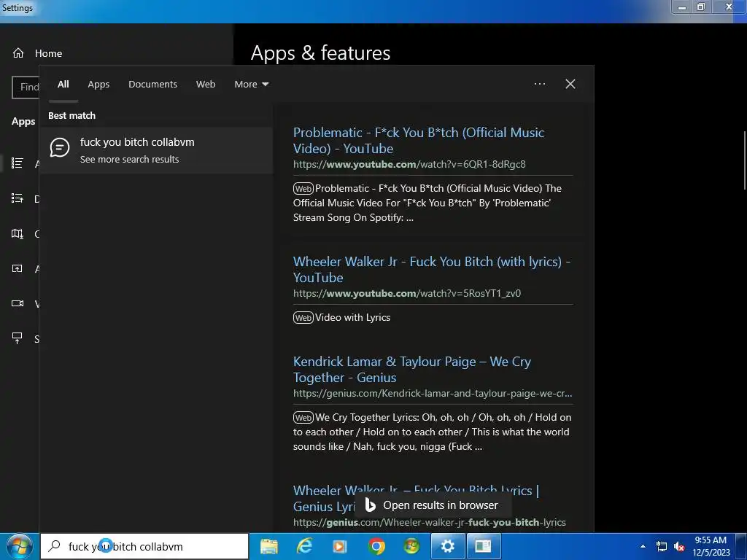Click the Bing logo icon

tap(370, 505)
